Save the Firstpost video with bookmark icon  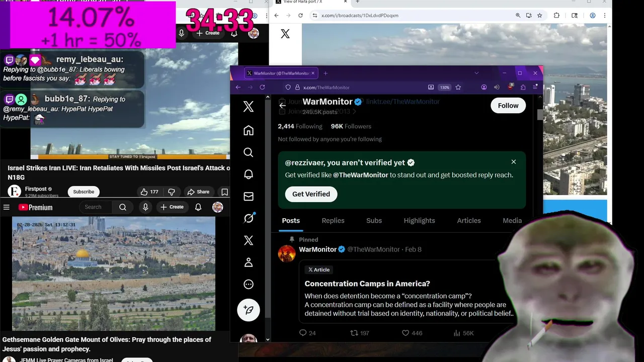click(x=225, y=192)
